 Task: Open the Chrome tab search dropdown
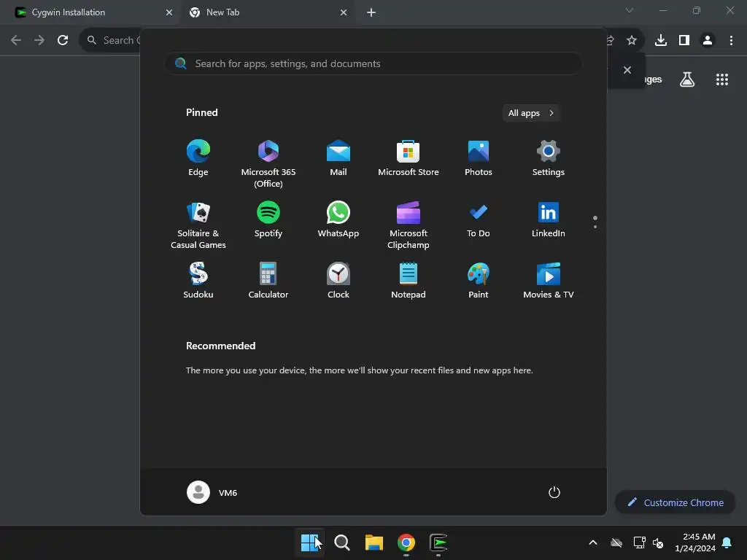coord(630,10)
